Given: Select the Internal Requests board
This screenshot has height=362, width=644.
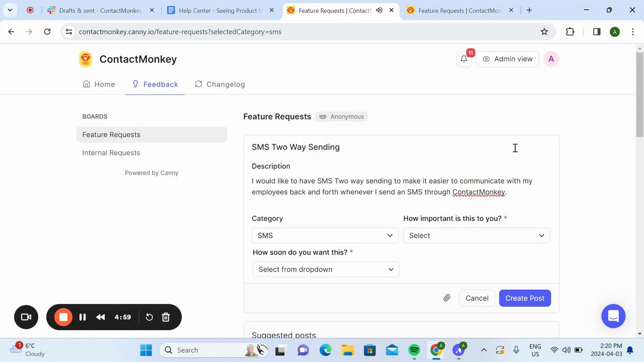Looking at the screenshot, I should [152, 153].
